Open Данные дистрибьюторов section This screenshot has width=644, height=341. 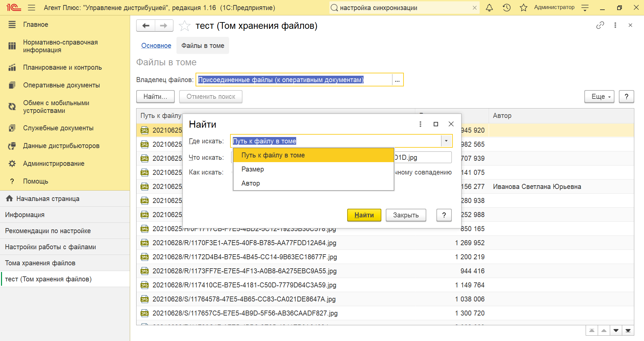coord(65,146)
